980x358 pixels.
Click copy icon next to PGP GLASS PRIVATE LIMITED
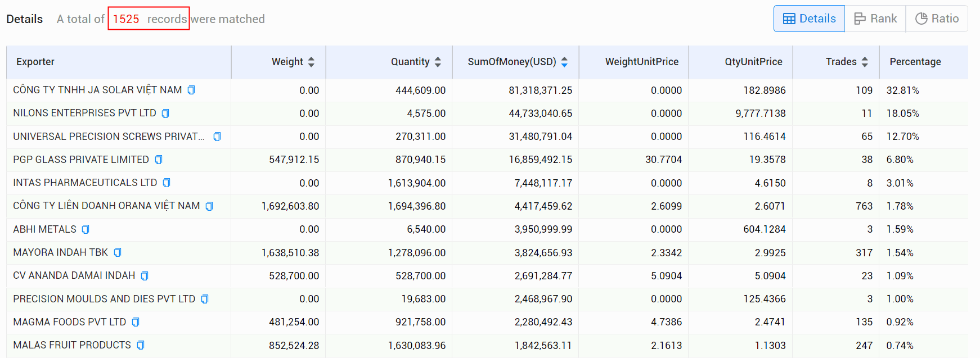click(x=159, y=160)
